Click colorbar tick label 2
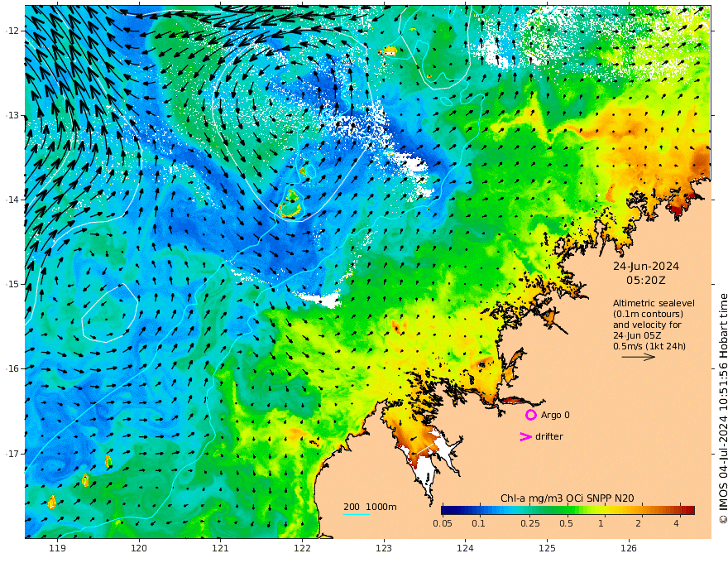This screenshot has width=728, height=563. (x=639, y=523)
